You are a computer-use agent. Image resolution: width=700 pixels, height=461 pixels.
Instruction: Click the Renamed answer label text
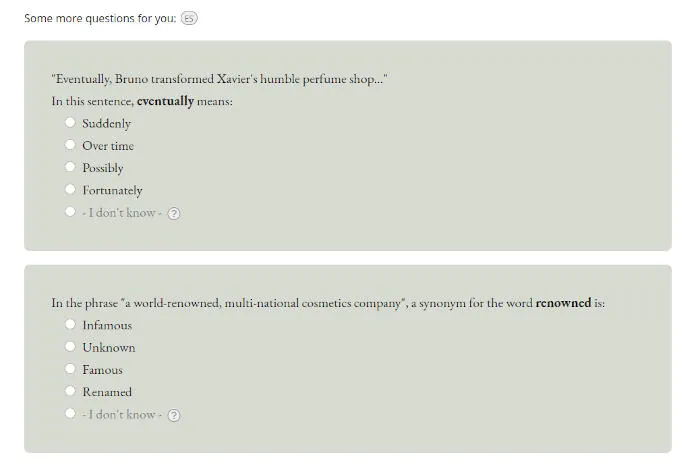coord(107,392)
